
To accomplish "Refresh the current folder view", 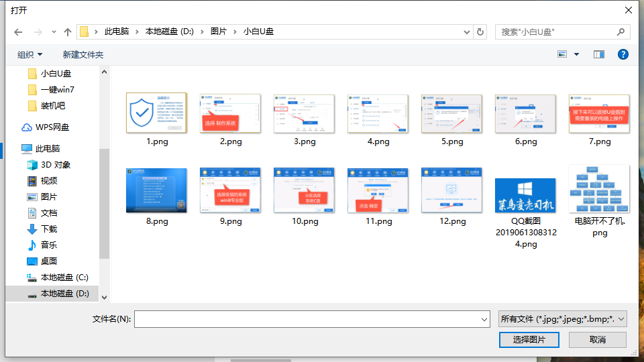I will pyautogui.click(x=480, y=32).
